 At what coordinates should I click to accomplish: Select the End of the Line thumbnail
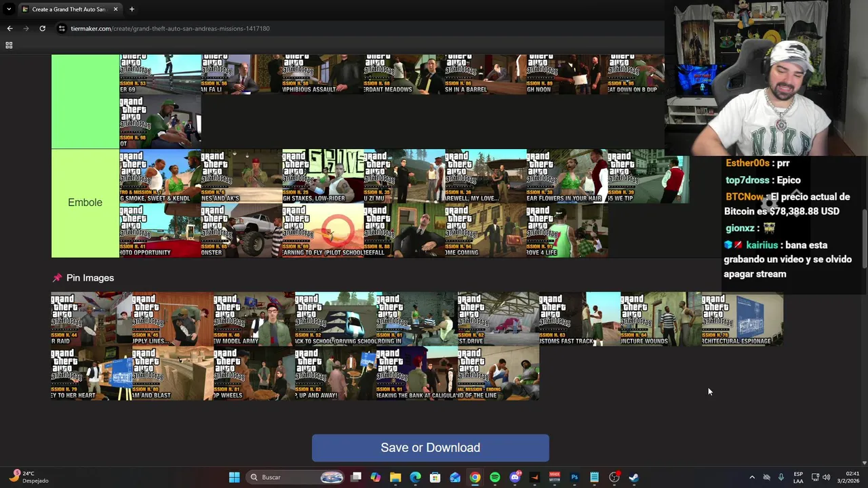point(498,373)
